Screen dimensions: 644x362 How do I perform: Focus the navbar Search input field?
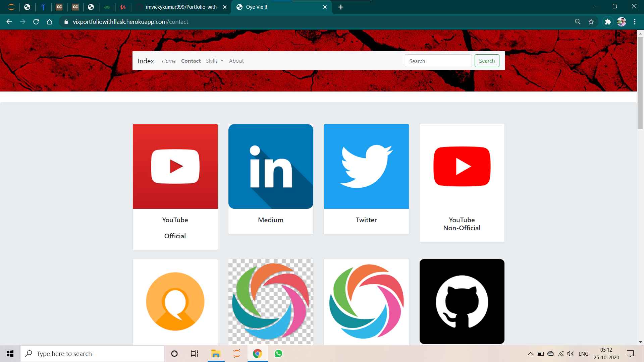[438, 61]
